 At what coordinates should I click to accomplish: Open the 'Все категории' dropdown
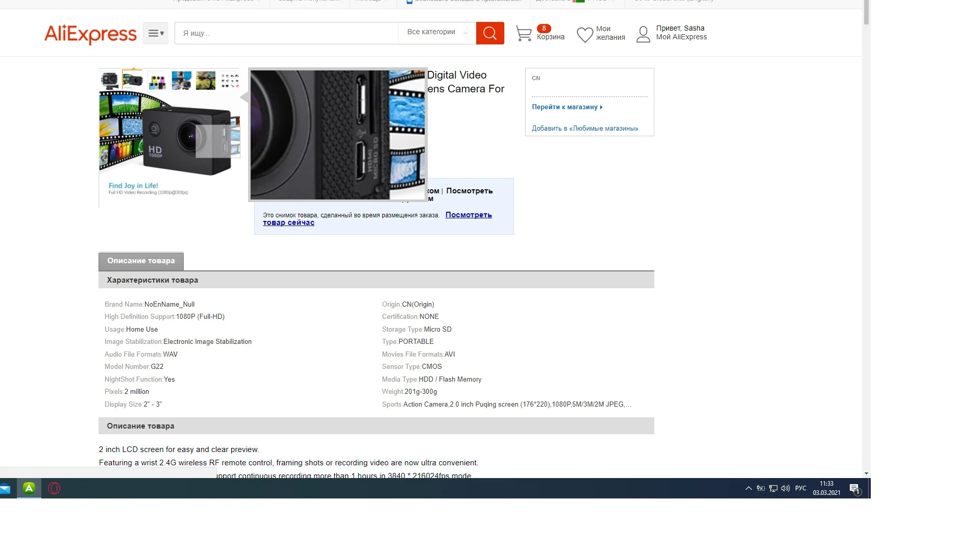[x=437, y=32]
